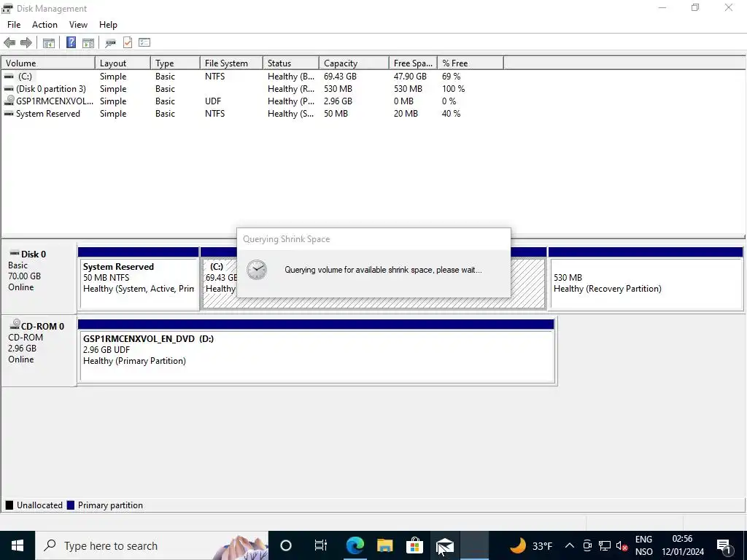Sort by the Type column header
The width and height of the screenshot is (747, 560).
pos(175,63)
